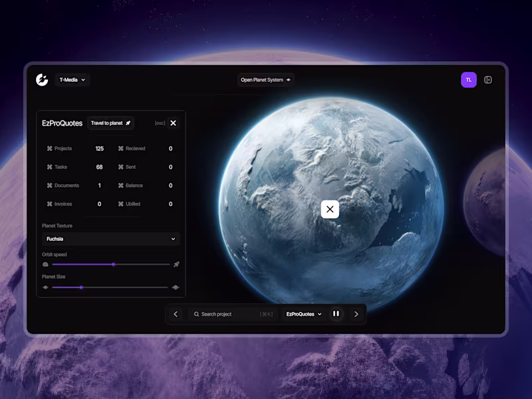This screenshot has width=532, height=399.
Task: Click the Sent command icon
Action: point(121,167)
